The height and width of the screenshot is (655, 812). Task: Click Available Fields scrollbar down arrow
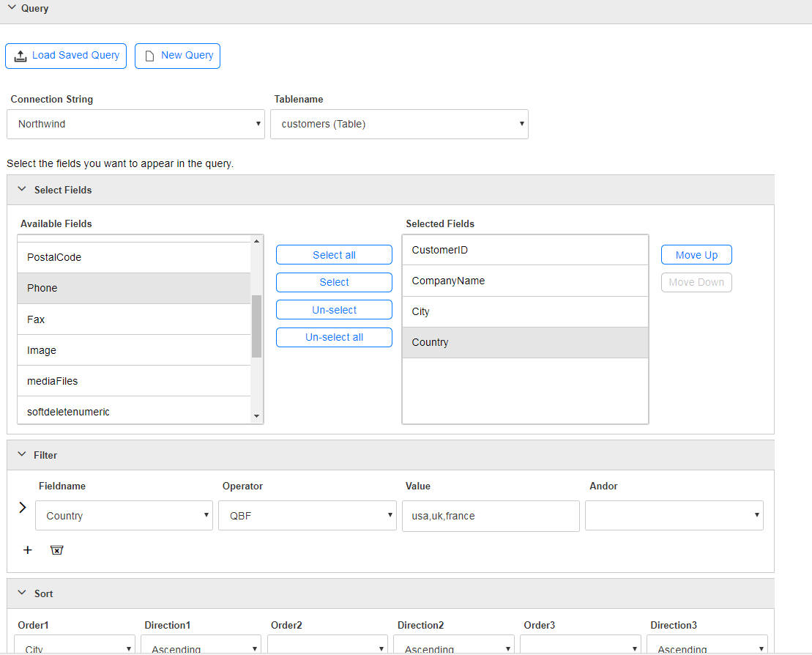click(x=256, y=416)
